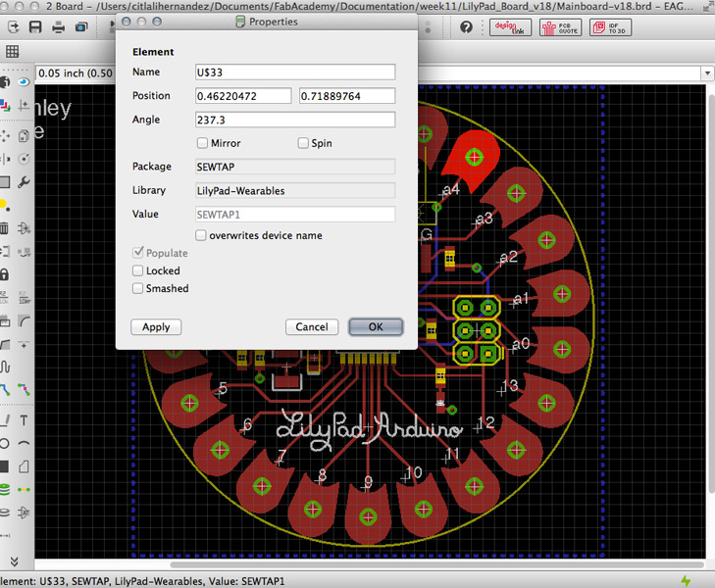
Task: Click the Position X field 0.46220472
Action: [x=243, y=96]
